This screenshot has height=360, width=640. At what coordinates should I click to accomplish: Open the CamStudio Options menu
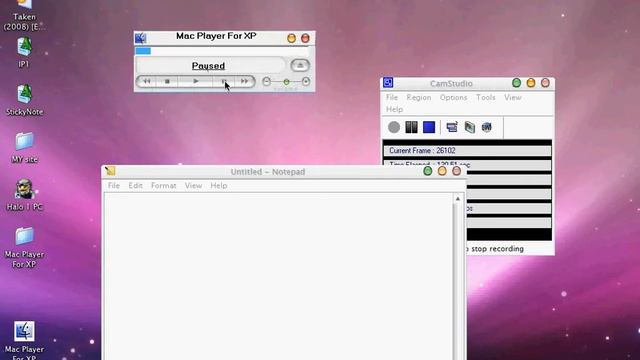[453, 98]
